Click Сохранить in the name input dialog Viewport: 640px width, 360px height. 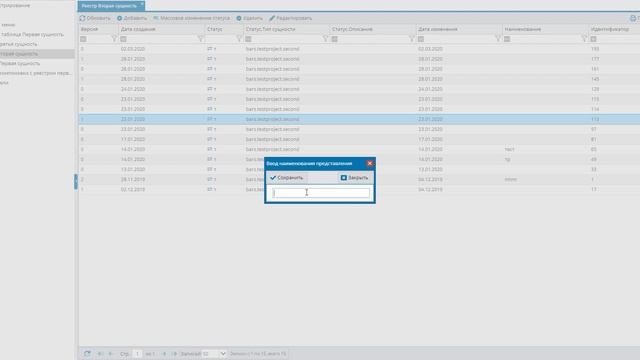click(x=287, y=178)
